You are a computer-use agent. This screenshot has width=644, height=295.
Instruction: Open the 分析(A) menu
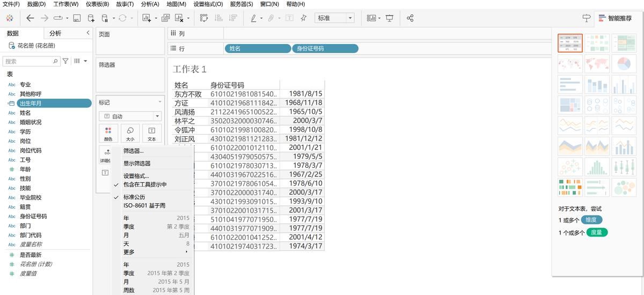tap(150, 4)
